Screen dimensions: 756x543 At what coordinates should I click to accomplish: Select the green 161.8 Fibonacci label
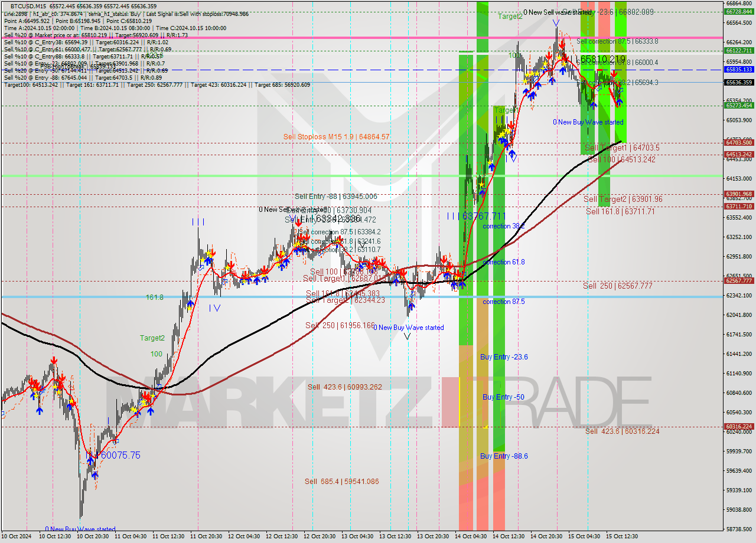(155, 297)
